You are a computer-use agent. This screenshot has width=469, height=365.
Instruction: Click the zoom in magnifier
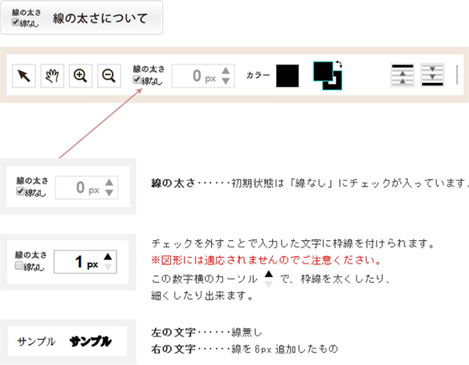[x=80, y=76]
